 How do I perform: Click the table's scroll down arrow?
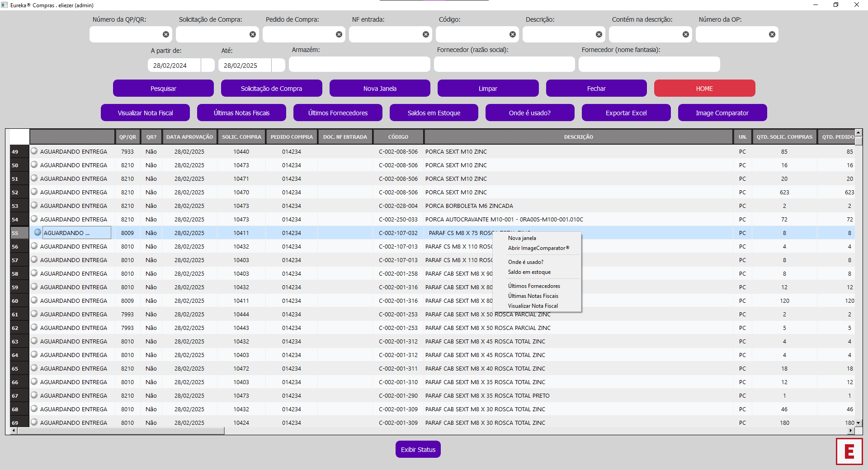coord(859,423)
